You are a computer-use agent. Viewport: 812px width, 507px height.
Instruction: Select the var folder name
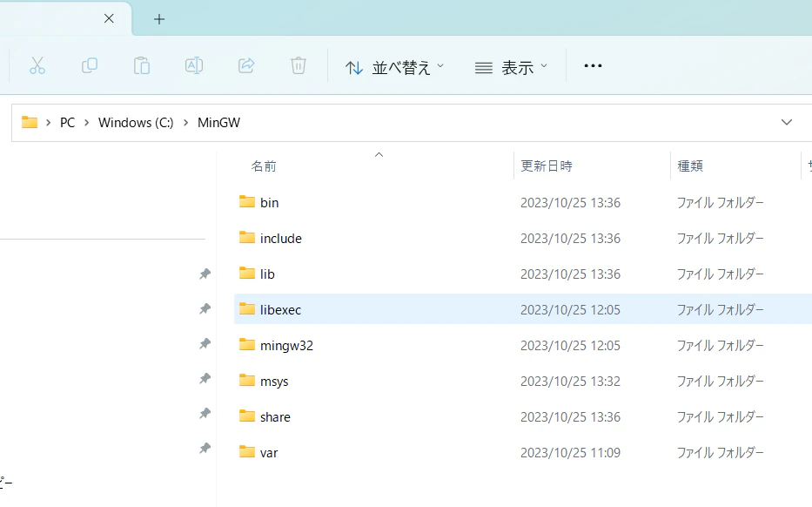269,453
